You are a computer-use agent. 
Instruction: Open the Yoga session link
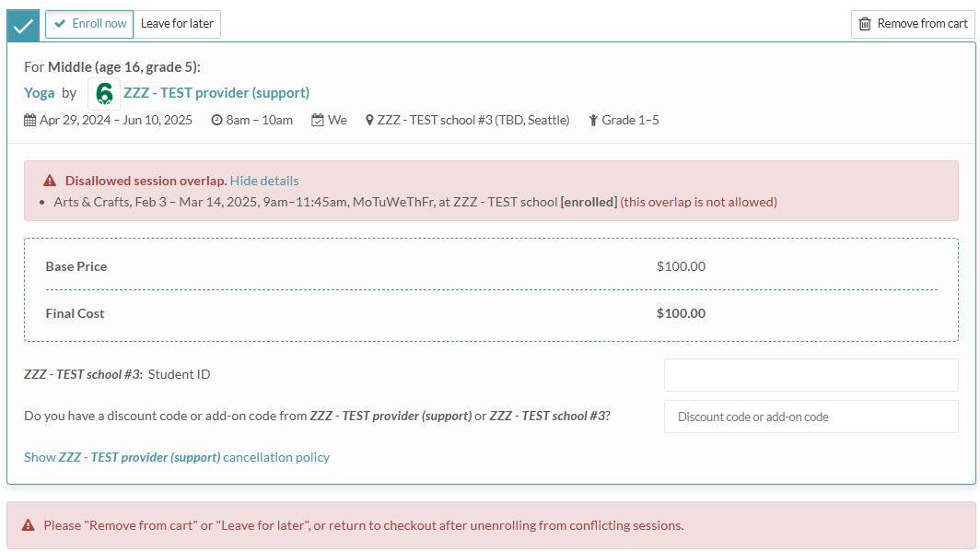click(40, 93)
